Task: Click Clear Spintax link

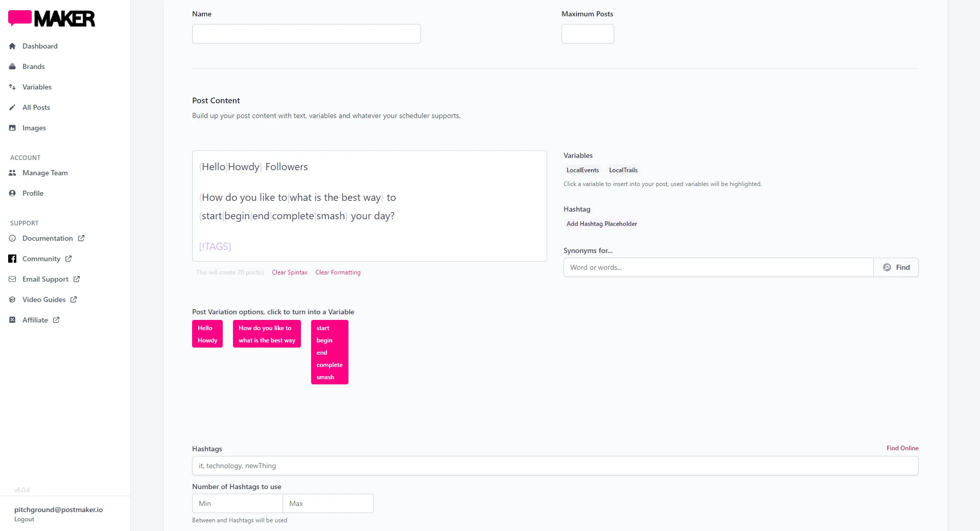Action: [290, 272]
